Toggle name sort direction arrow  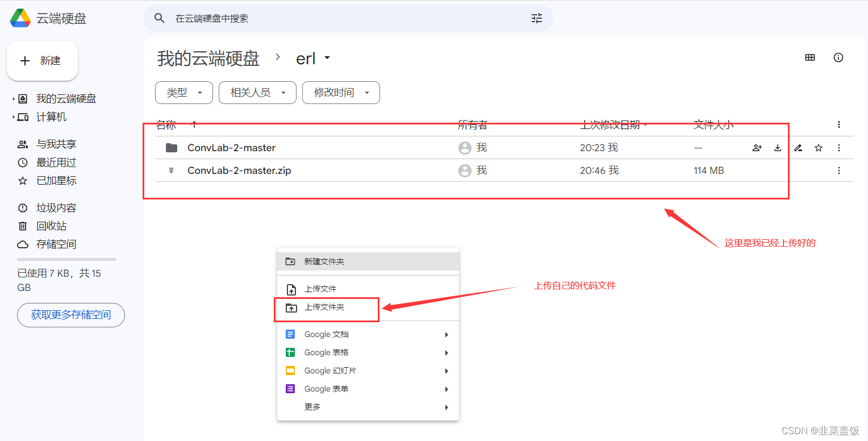coord(194,124)
